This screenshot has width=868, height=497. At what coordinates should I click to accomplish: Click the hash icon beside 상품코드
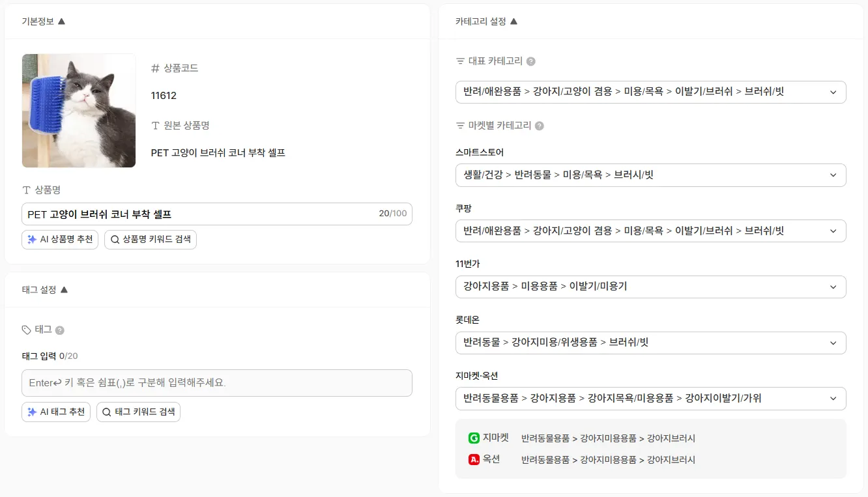(x=155, y=68)
